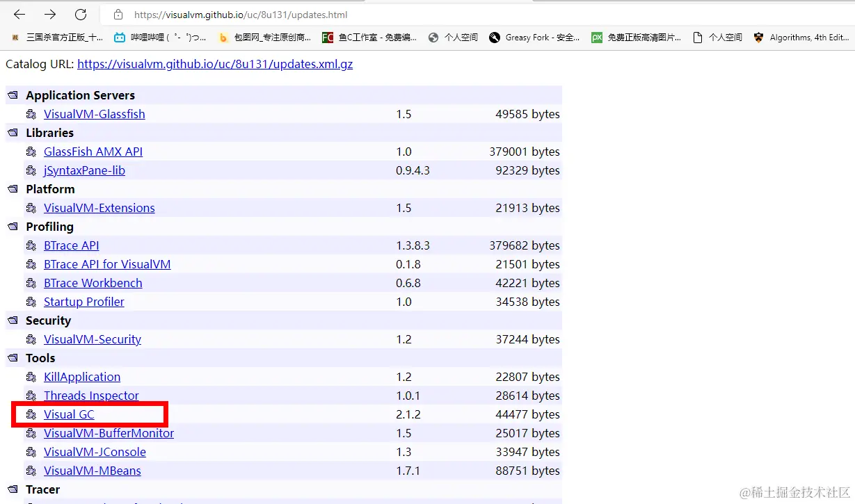Click the plugin icon beside VisualVM-Security
The height and width of the screenshot is (504, 855).
click(x=31, y=339)
